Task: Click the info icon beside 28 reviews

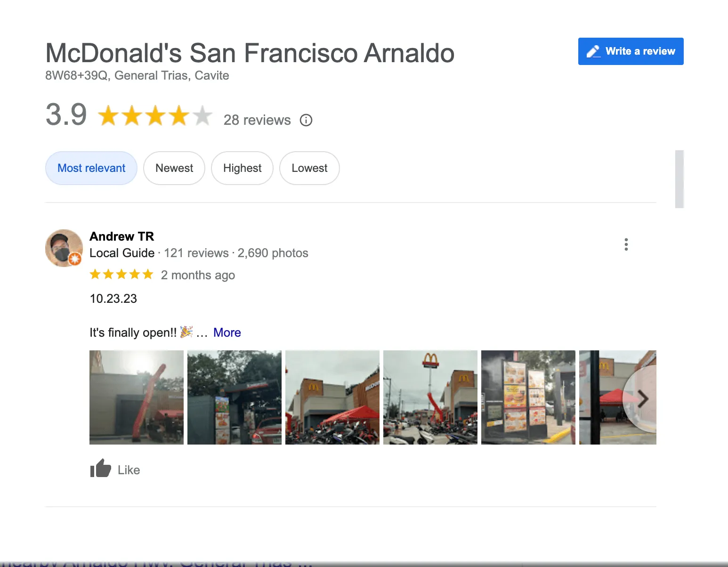Action: click(306, 120)
